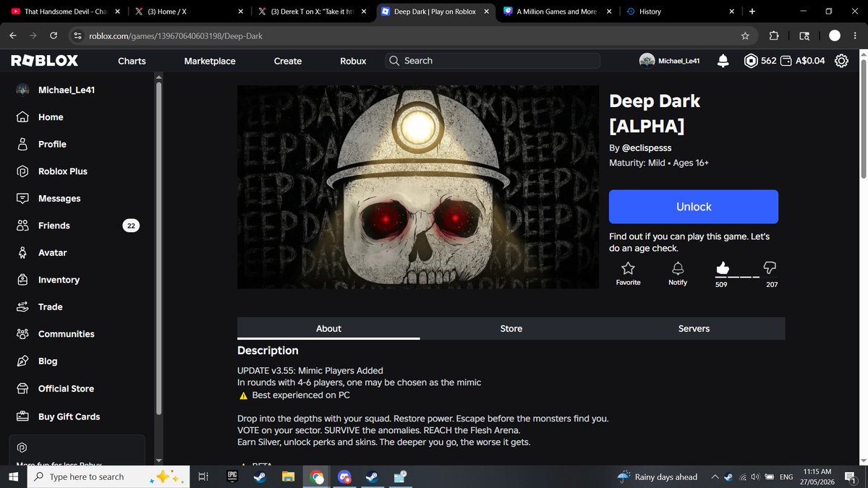The image size is (868, 488).
Task: Favorite the game with star icon
Action: coord(628,268)
